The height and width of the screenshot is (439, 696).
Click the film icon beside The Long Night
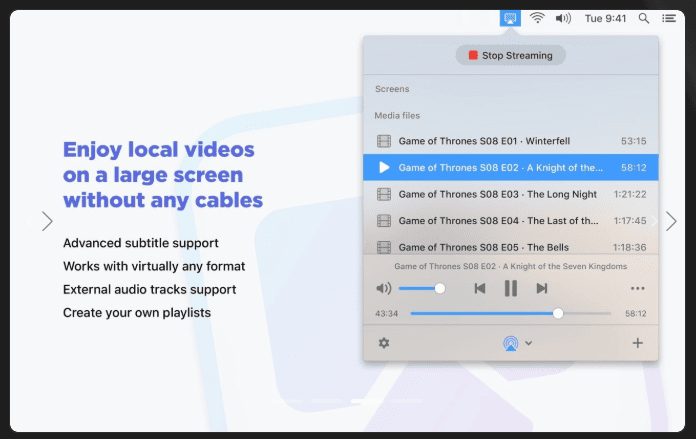click(x=384, y=194)
